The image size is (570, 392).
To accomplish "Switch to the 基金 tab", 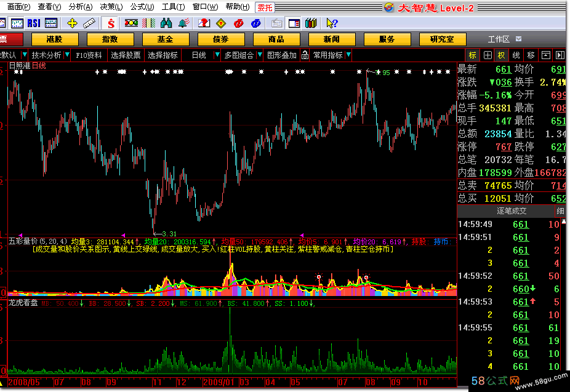I will (166, 39).
